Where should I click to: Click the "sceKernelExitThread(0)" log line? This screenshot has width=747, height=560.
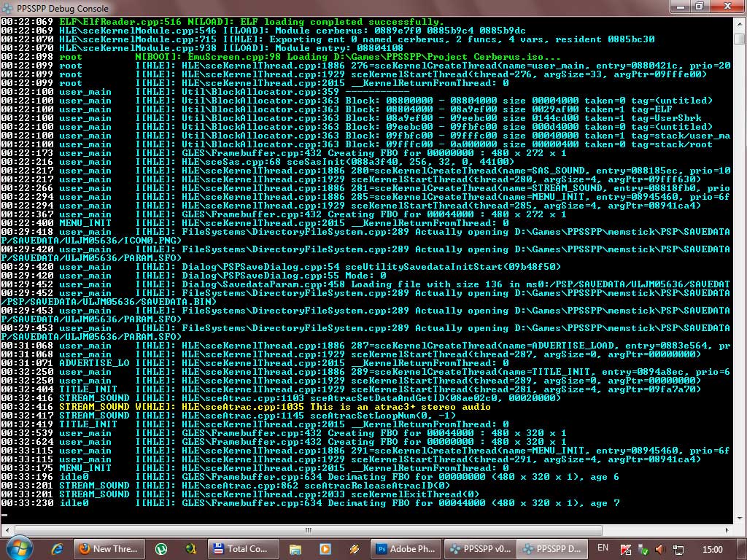coord(239,494)
